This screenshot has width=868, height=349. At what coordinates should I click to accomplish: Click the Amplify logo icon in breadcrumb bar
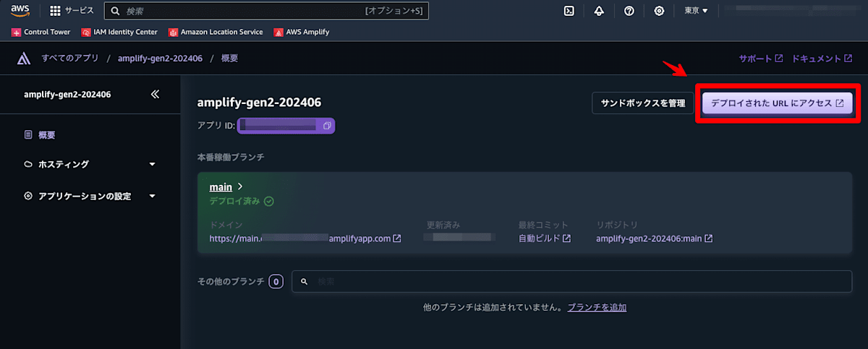[22, 59]
